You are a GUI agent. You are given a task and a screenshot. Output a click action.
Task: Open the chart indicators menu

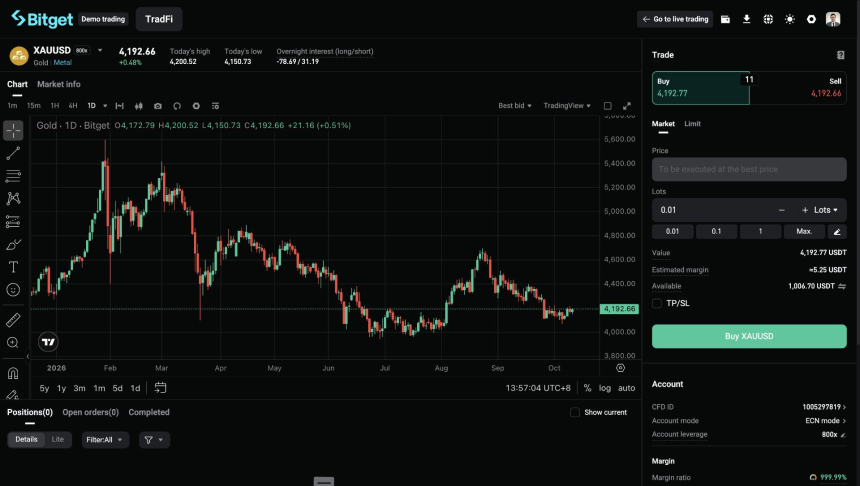pyautogui.click(x=177, y=106)
